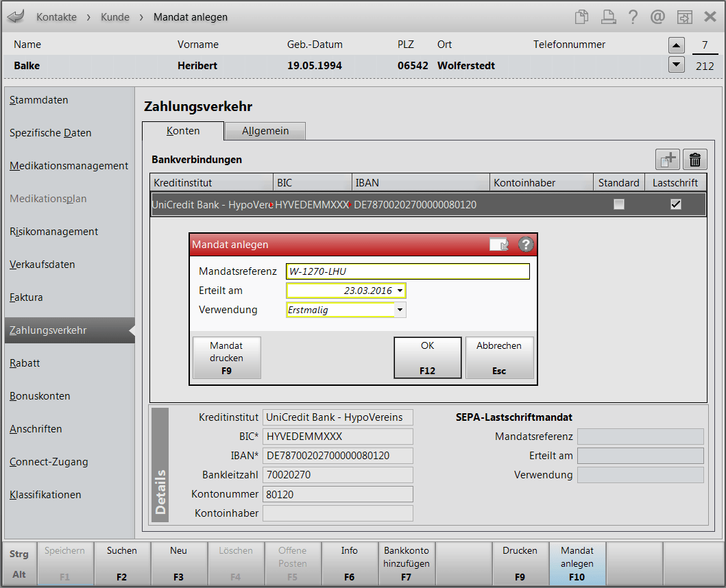Open the Erteilt am date dropdown
Image resolution: width=726 pixels, height=588 pixels.
(x=400, y=291)
